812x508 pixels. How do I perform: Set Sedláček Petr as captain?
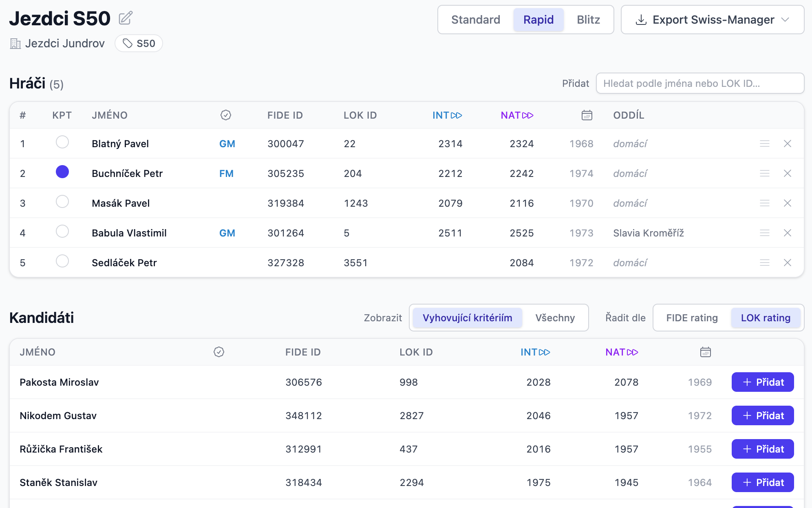pos(62,261)
